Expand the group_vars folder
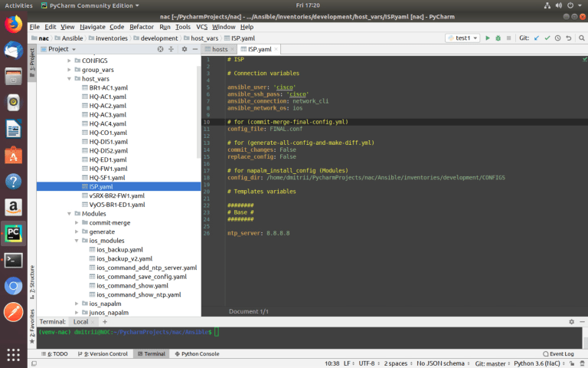The height and width of the screenshot is (368, 588). click(69, 70)
